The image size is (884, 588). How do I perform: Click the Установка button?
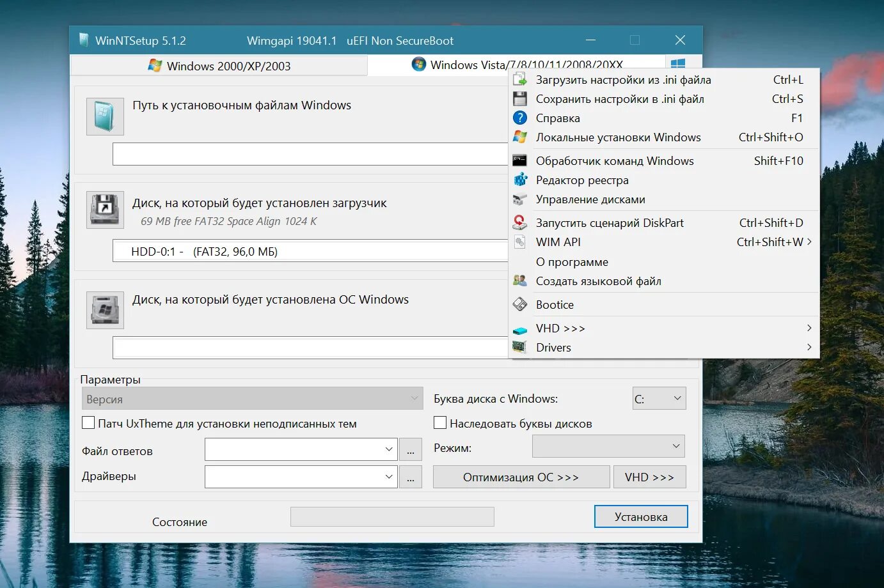pos(641,516)
